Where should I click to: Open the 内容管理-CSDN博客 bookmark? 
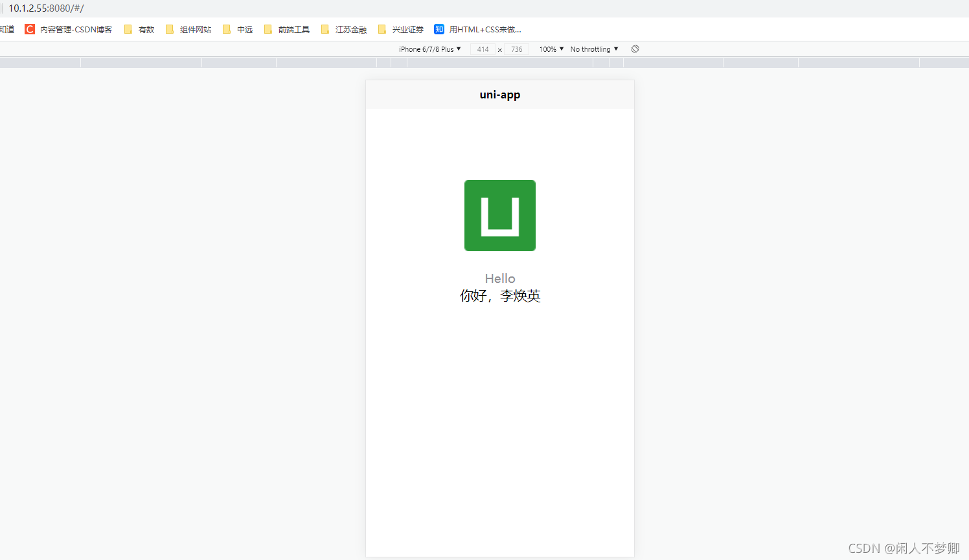click(x=68, y=29)
